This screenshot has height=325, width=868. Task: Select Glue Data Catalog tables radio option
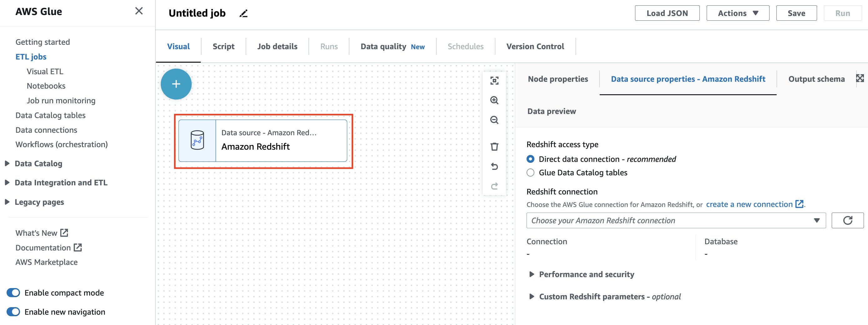click(530, 173)
